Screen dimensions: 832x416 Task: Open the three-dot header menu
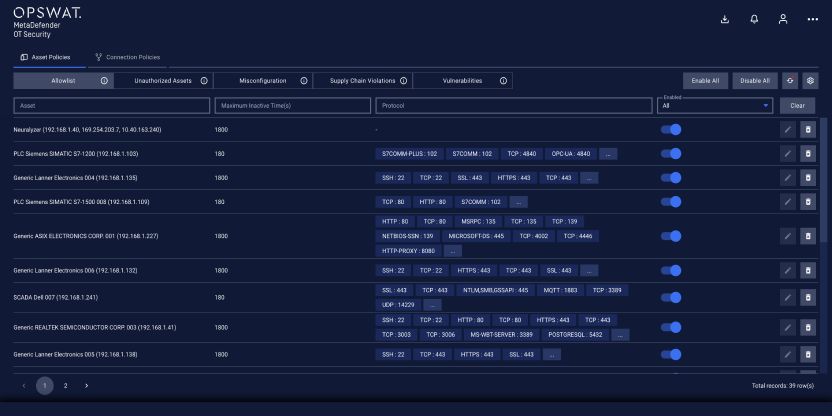pos(812,19)
